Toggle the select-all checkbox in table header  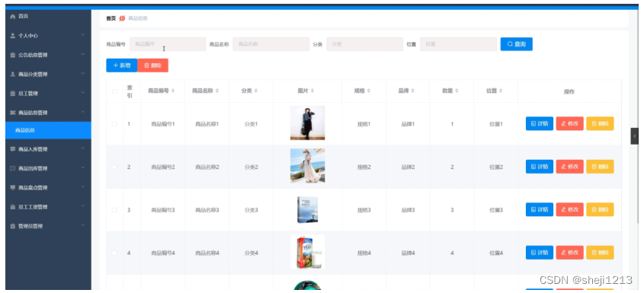[114, 91]
